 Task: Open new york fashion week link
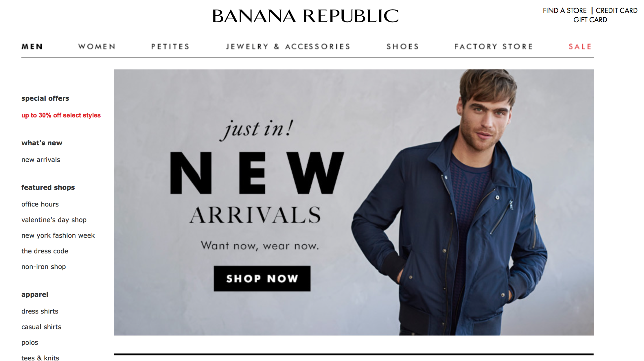58,235
